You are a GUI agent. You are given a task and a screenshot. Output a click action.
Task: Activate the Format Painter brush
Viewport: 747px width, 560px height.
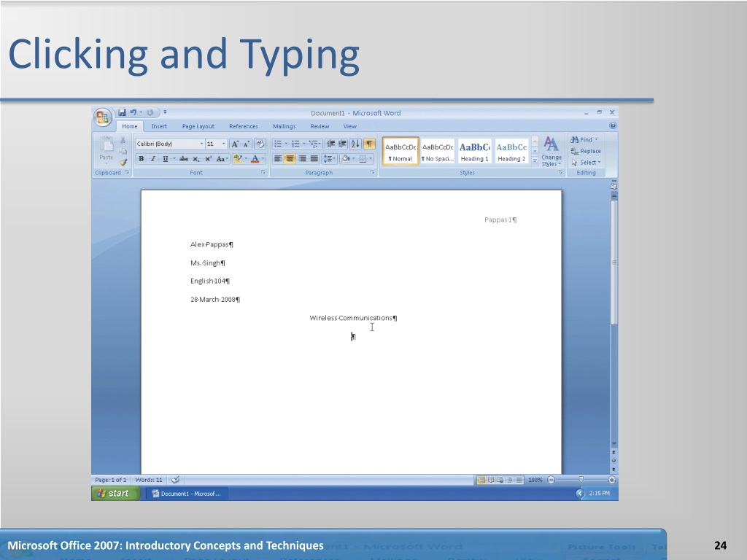[x=123, y=163]
